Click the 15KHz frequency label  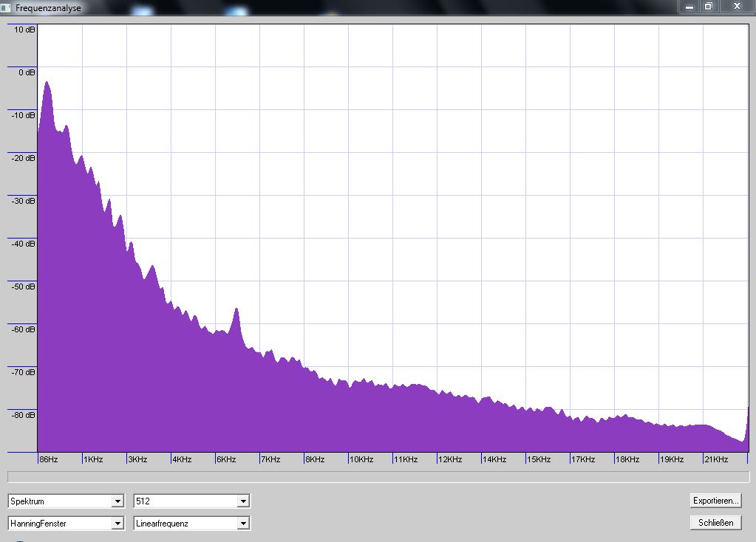tap(539, 459)
